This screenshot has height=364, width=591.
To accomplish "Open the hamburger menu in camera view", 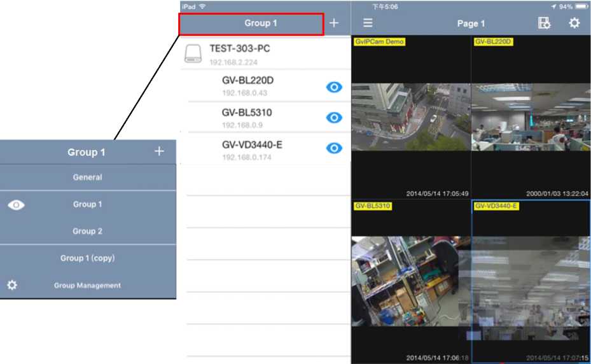I will click(368, 23).
